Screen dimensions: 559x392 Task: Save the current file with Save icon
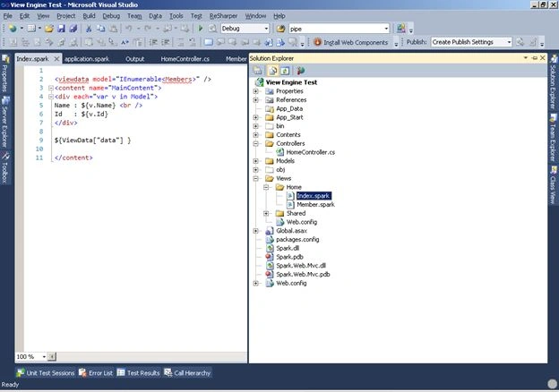[61, 29]
